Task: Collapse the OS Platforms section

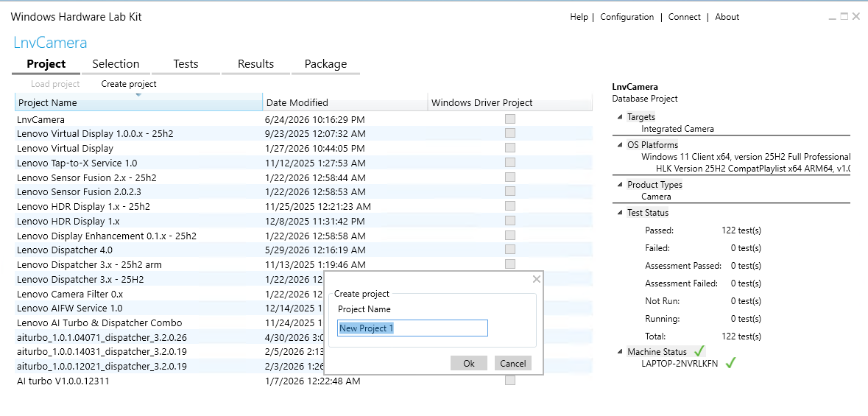Action: point(619,145)
